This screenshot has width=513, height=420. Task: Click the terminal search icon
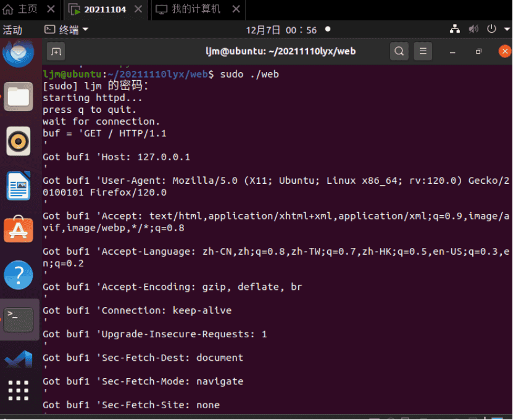(399, 51)
